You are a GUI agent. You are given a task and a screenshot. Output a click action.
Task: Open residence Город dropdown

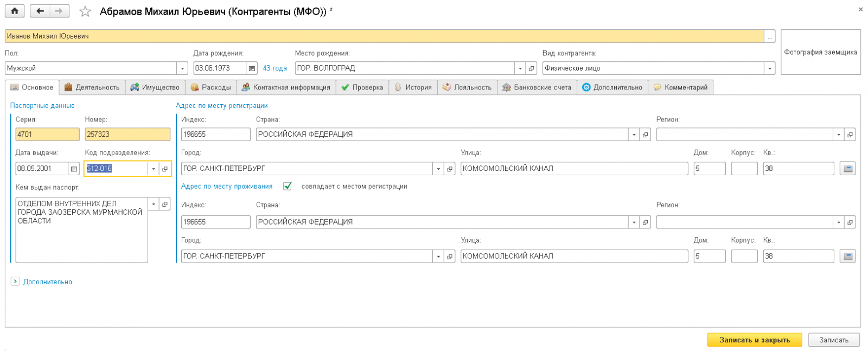pos(438,256)
